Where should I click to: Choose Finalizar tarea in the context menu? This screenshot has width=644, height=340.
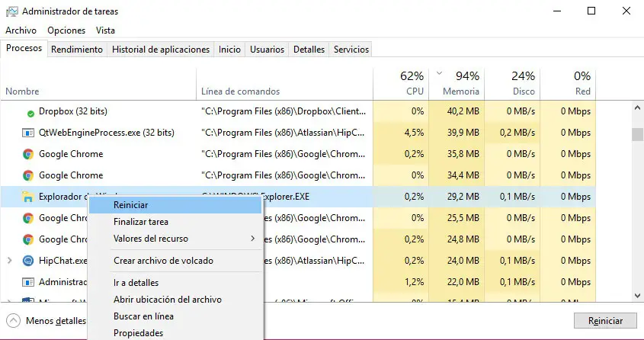point(175,222)
